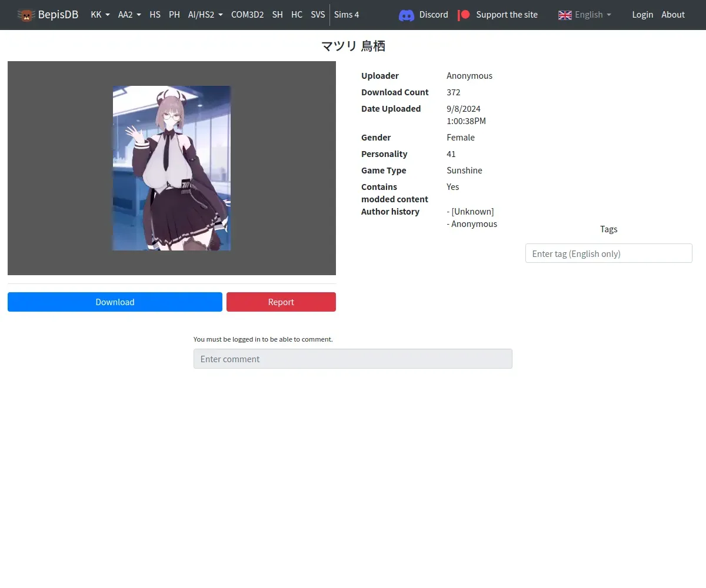Click the upload date 9/8/2024

464,109
